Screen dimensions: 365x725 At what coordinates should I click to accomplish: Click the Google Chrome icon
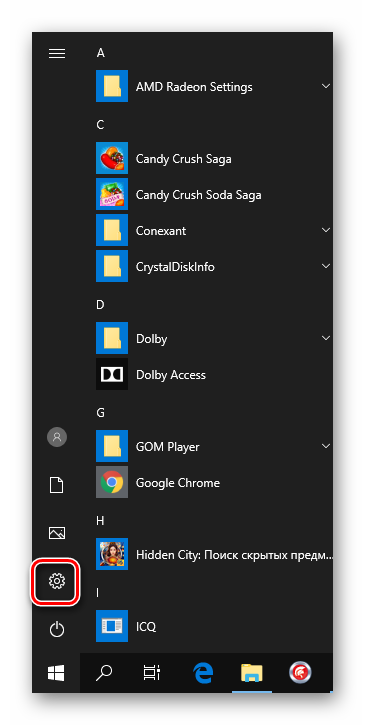pos(112,482)
